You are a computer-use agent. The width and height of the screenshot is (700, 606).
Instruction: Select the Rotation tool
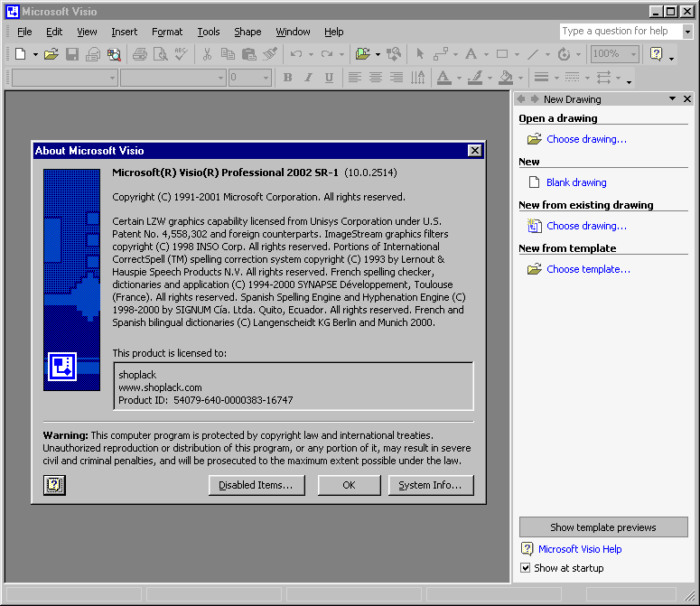tap(564, 54)
